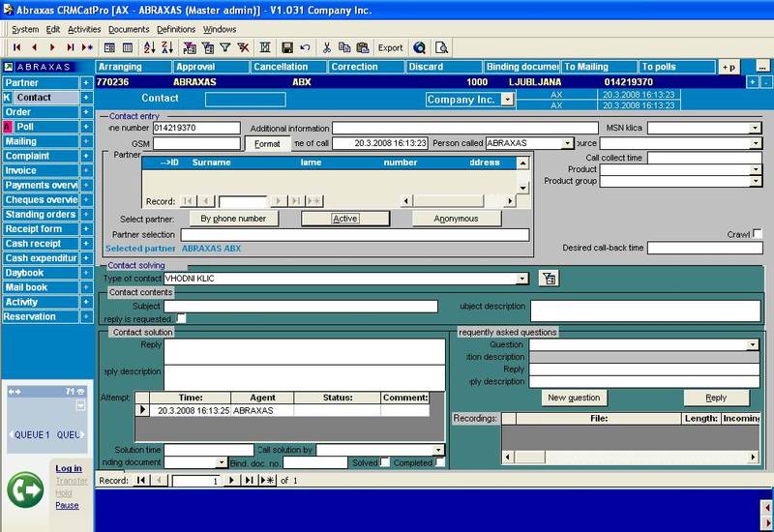Screen dimensions: 774x532
Task: Open the Definitions menu
Action: click(176, 30)
